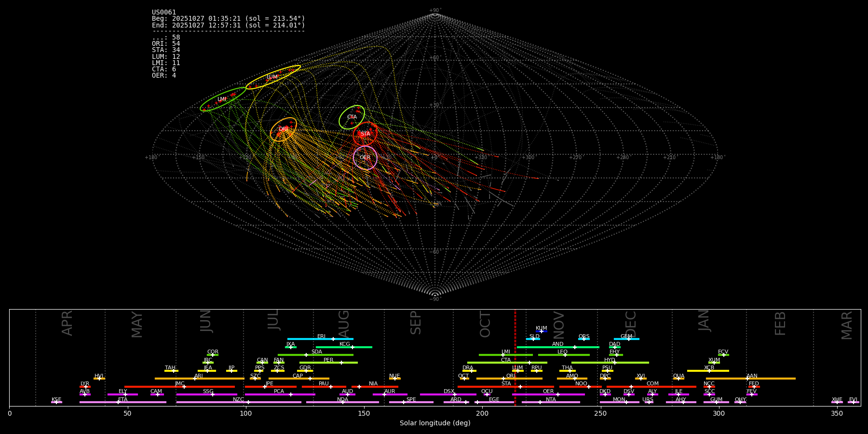
Task: Click the FEB month label in timeline
Action: [x=780, y=324]
